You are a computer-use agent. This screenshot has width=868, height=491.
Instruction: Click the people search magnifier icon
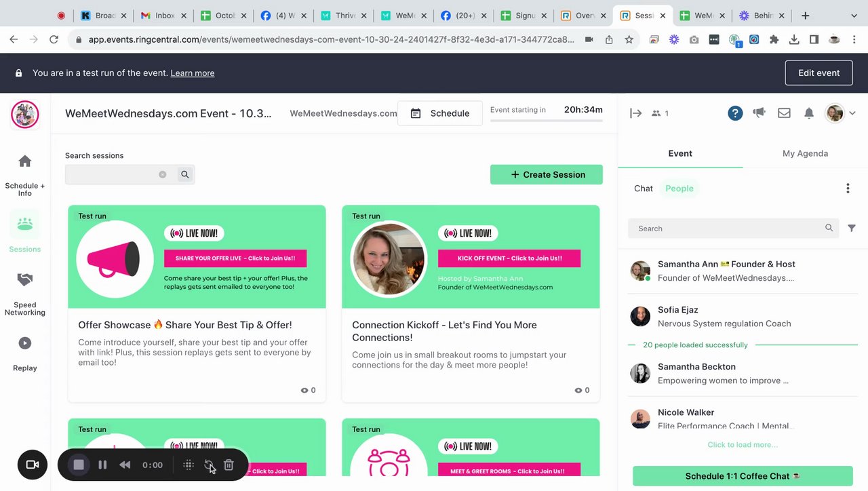pyautogui.click(x=829, y=228)
